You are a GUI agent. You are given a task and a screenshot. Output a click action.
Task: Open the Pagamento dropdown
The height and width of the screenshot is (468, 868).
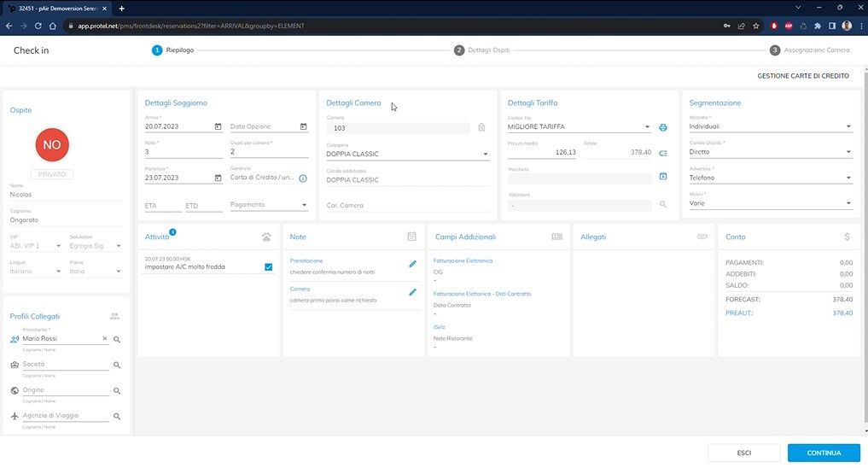click(304, 205)
